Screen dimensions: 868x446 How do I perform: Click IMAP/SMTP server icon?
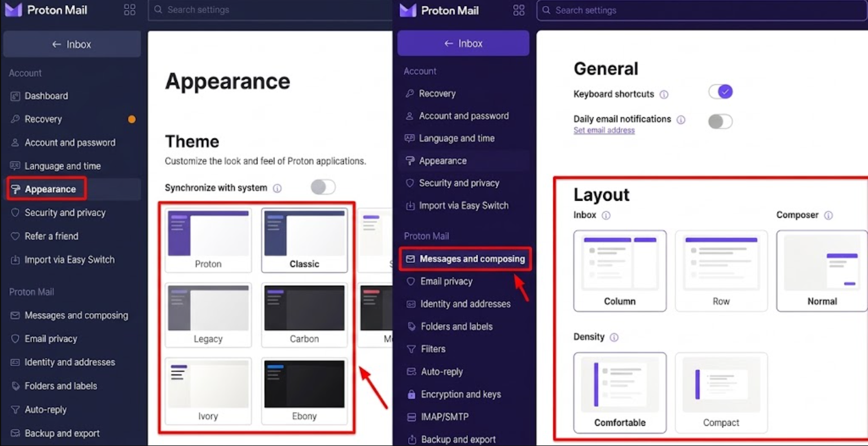[x=411, y=417]
